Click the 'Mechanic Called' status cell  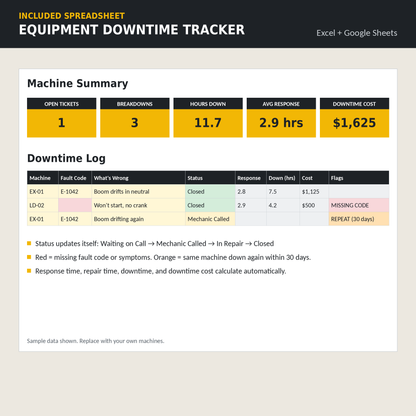pyautogui.click(x=210, y=219)
